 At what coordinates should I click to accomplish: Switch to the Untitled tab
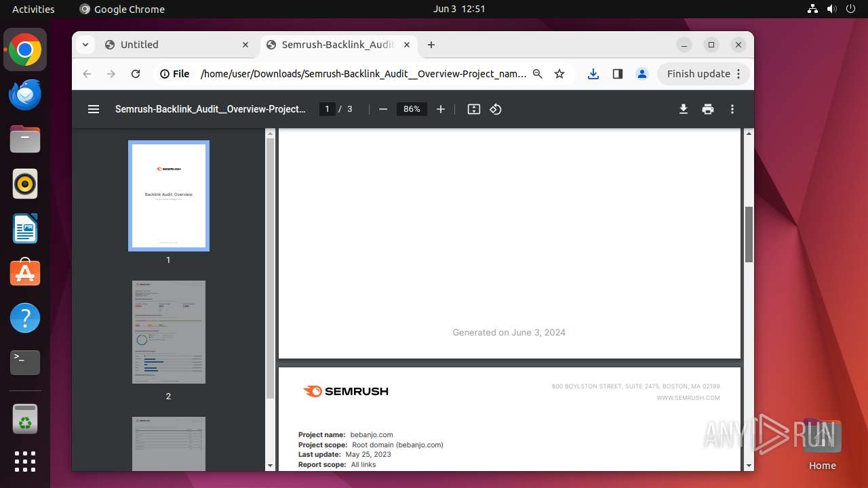tap(178, 45)
